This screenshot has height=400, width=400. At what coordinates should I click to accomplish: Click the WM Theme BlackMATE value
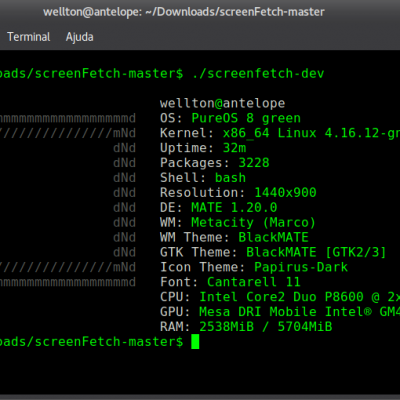coord(273,237)
